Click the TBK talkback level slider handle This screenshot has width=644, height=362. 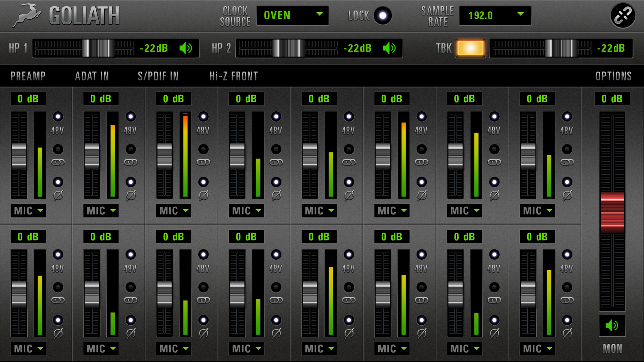(x=561, y=48)
